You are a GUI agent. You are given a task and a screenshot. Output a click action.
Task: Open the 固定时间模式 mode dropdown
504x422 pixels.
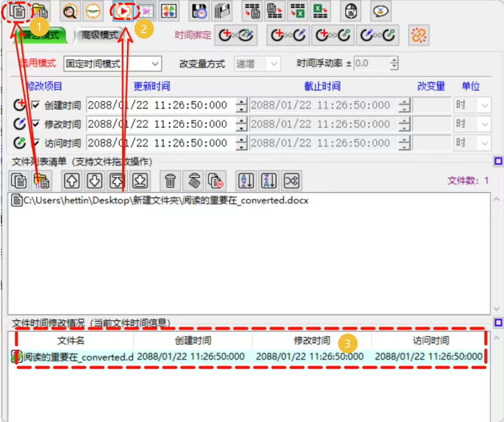pos(112,64)
